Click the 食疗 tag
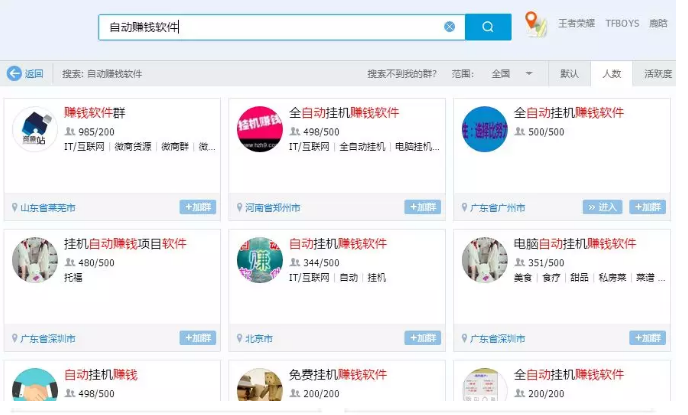The image size is (688, 415). 551,278
